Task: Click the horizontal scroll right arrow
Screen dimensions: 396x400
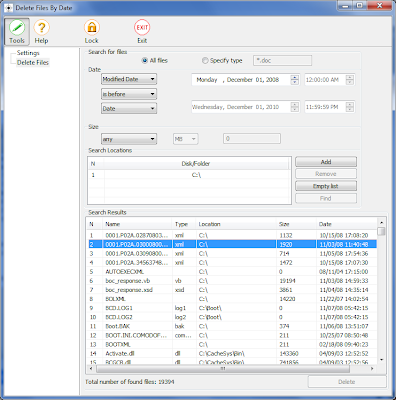Action: click(372, 369)
